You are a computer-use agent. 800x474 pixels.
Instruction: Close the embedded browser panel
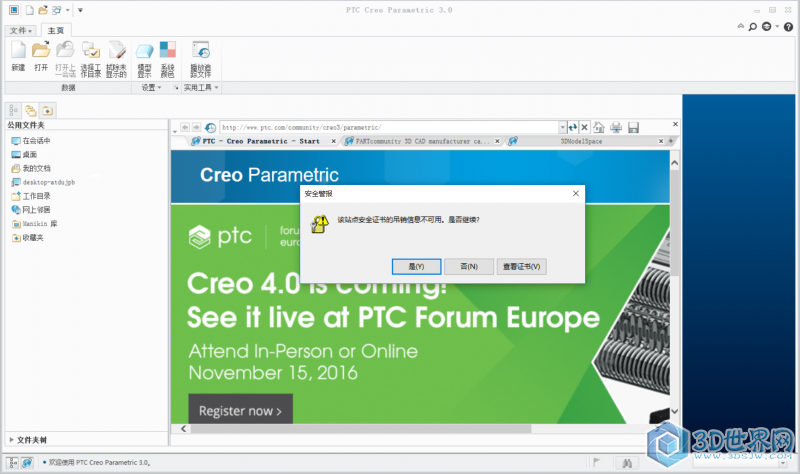[x=675, y=124]
